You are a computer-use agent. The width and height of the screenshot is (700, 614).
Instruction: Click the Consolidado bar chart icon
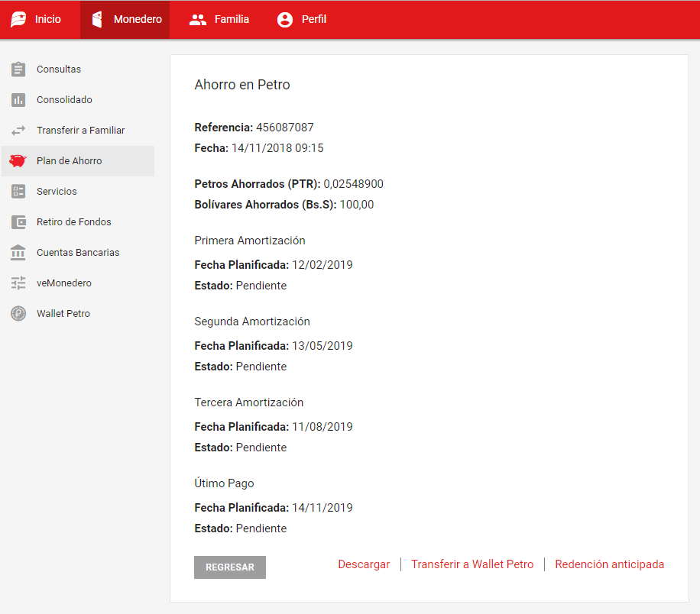click(18, 100)
